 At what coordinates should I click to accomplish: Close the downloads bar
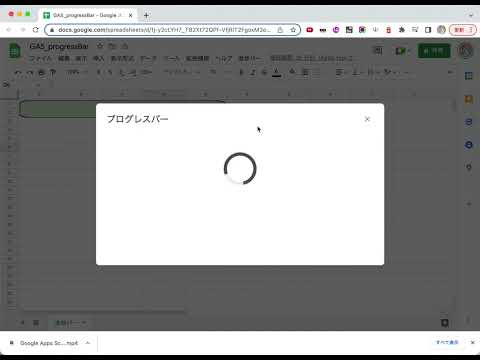point(472,342)
